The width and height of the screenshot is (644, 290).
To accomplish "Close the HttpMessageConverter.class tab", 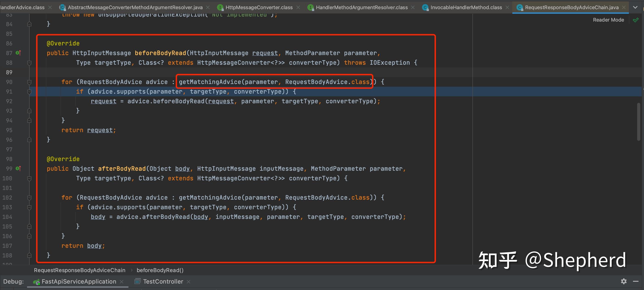I will pyautogui.click(x=298, y=8).
